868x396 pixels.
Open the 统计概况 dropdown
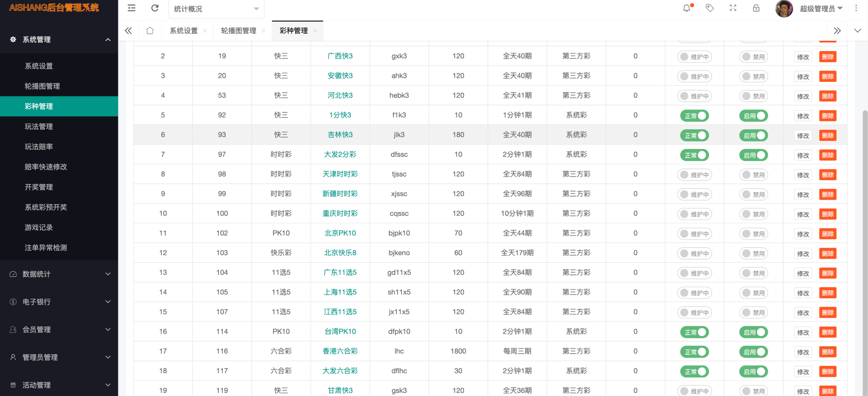pos(216,9)
